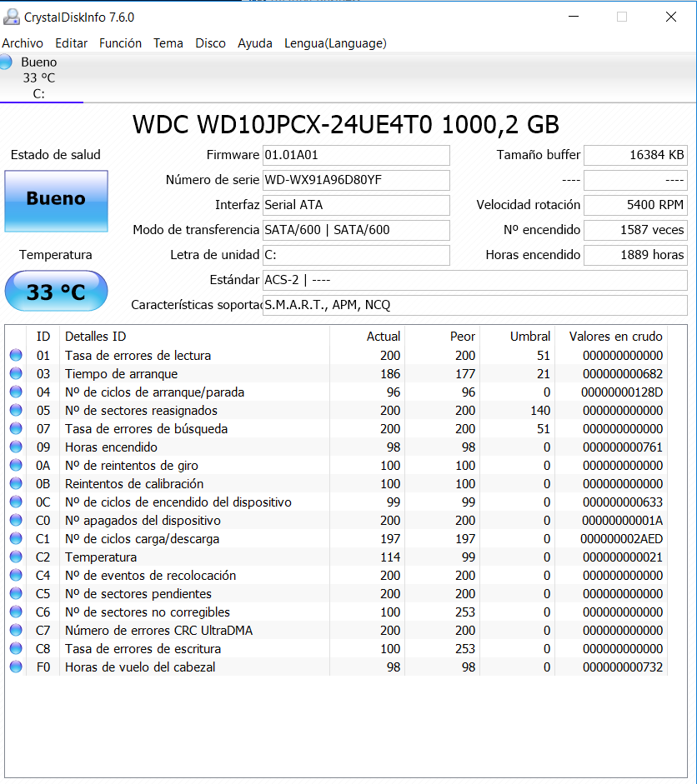Click the Detalles ID column header
697x784 pixels.
[194, 337]
